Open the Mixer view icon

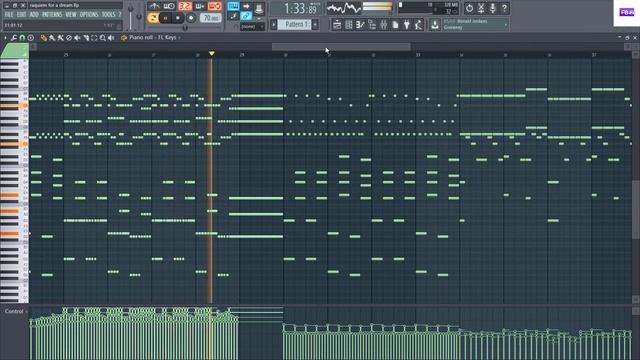[383, 25]
